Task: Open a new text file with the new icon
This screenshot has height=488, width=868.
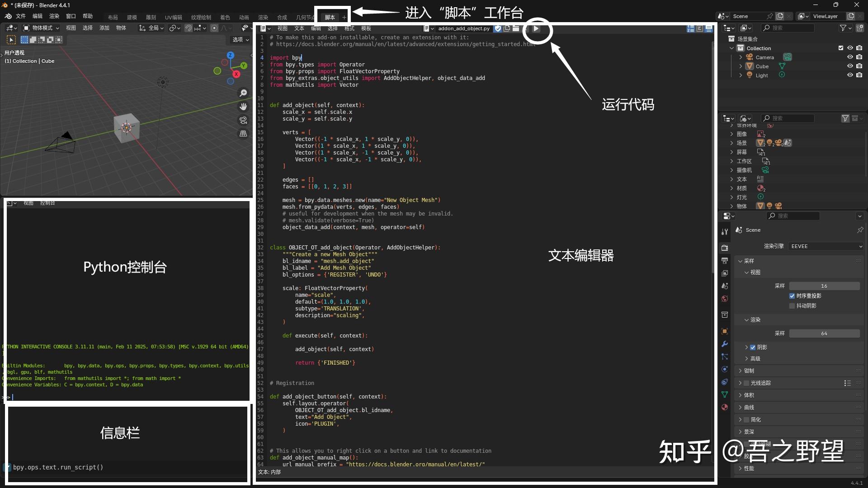Action: click(507, 28)
